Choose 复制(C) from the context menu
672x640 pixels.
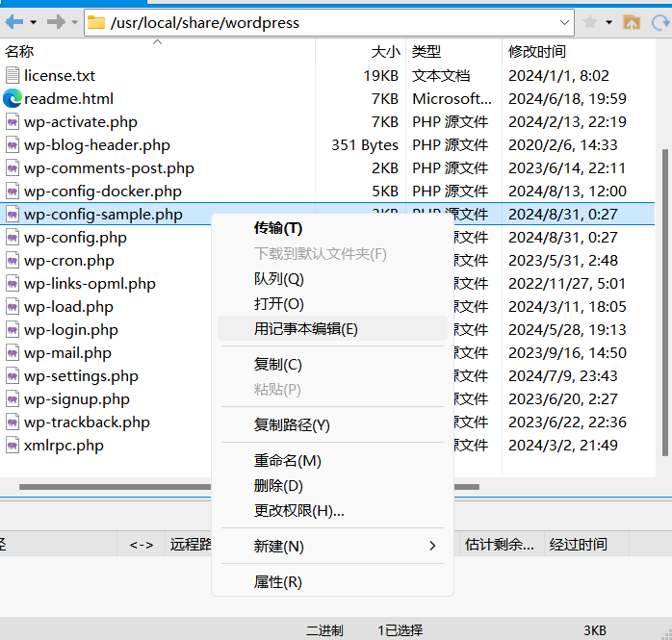332,365
